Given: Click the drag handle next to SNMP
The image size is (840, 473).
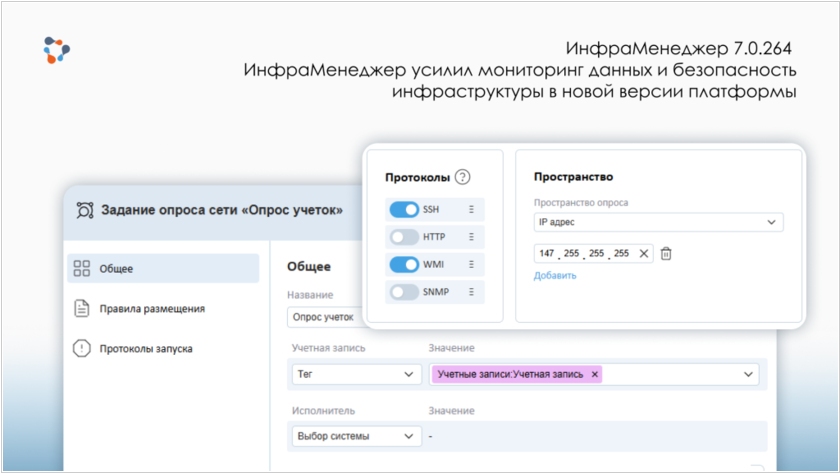Looking at the screenshot, I should [471, 293].
